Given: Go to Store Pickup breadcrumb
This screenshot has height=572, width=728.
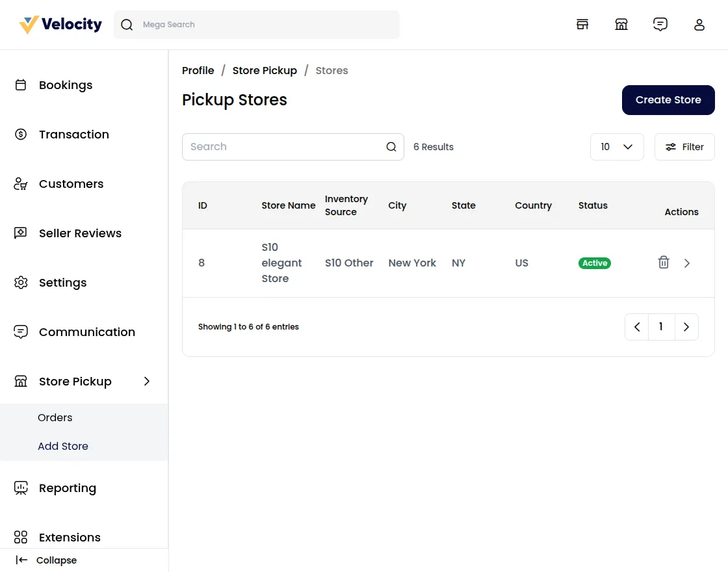Looking at the screenshot, I should tap(265, 71).
